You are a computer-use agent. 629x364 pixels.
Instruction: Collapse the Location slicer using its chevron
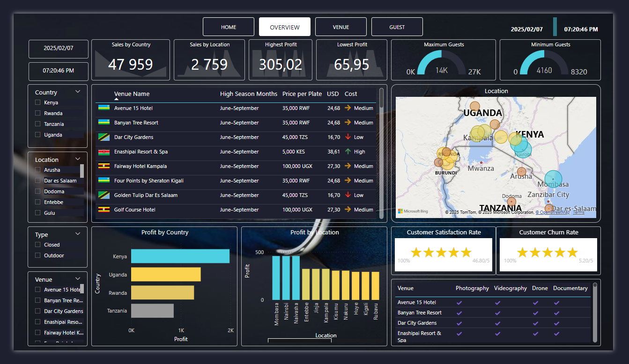(78, 160)
